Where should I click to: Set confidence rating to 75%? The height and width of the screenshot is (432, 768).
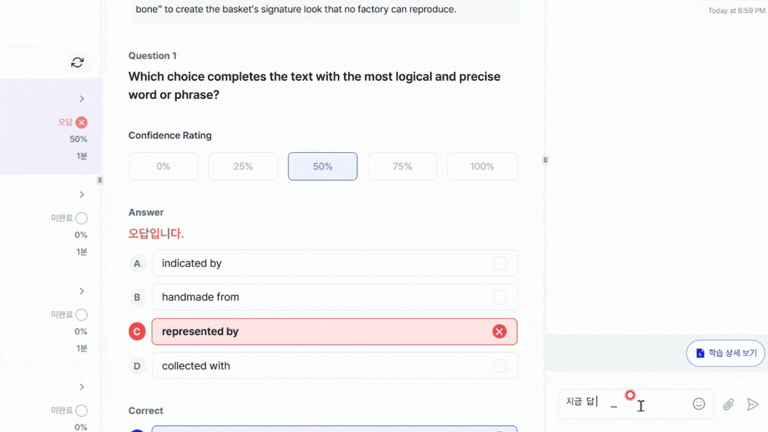pyautogui.click(x=402, y=167)
